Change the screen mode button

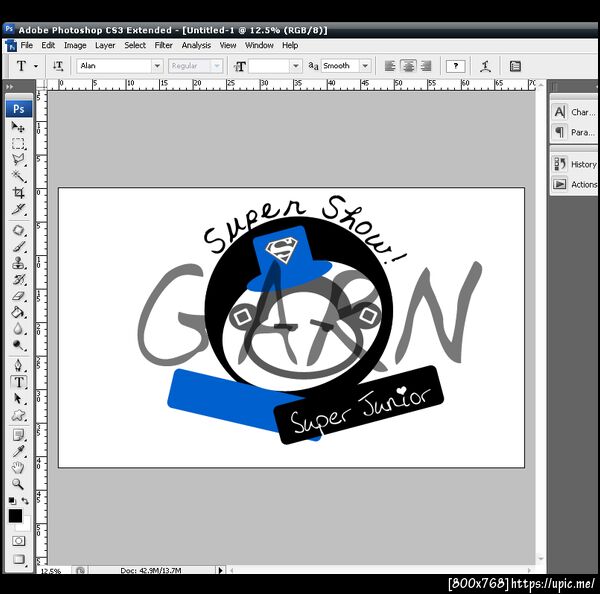coord(18,559)
